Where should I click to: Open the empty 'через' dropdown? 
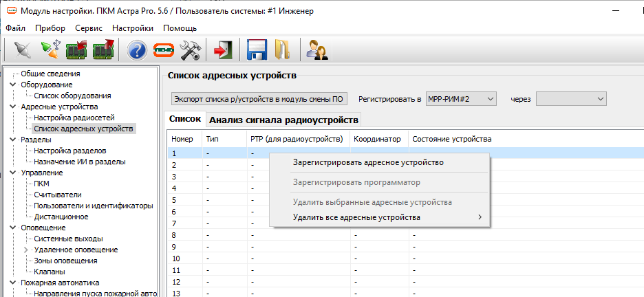(571, 99)
